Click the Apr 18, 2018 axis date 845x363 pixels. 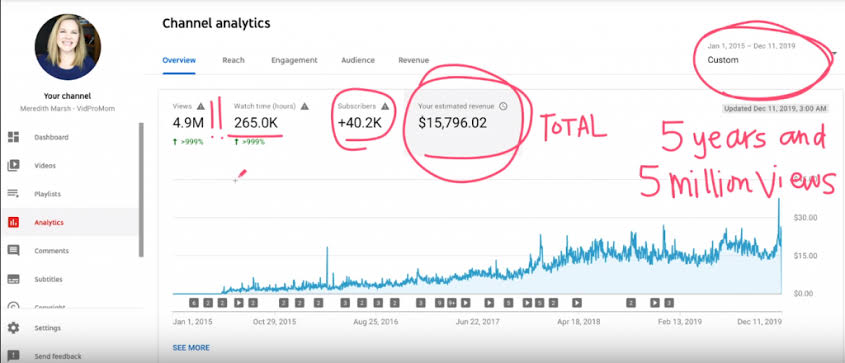579,322
